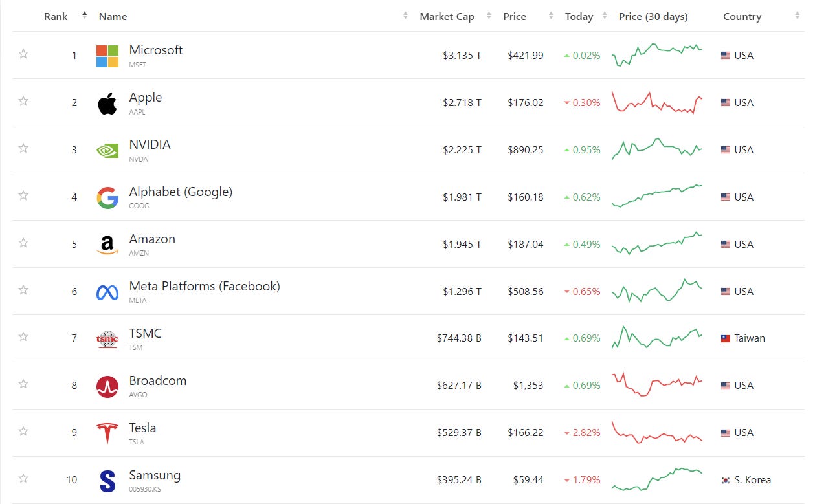Click TSMC market cap $744.38 B
This screenshot has width=815, height=504.
pyautogui.click(x=459, y=338)
